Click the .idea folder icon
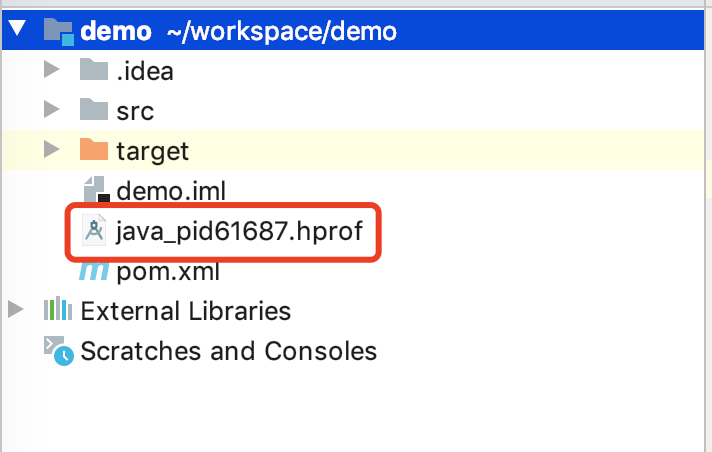 [93, 70]
